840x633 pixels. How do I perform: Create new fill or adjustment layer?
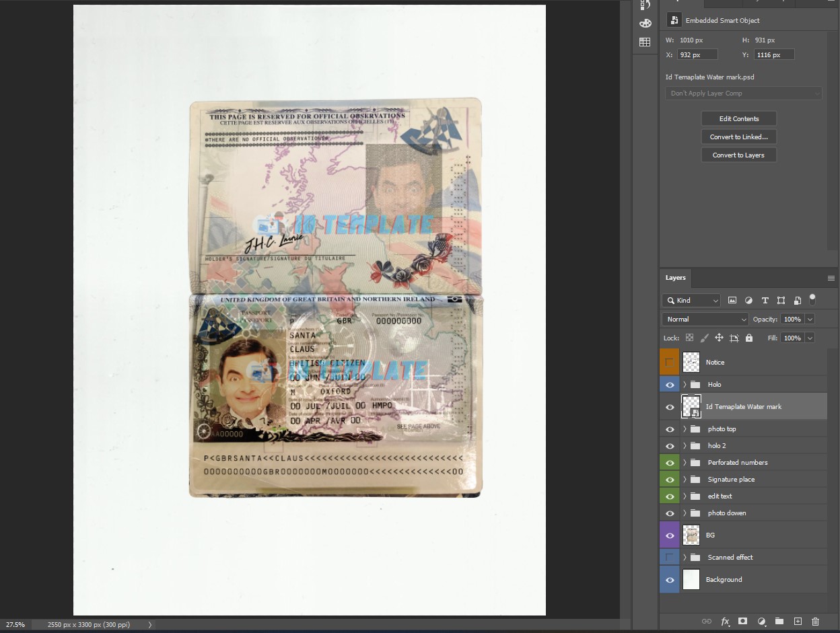point(761,622)
